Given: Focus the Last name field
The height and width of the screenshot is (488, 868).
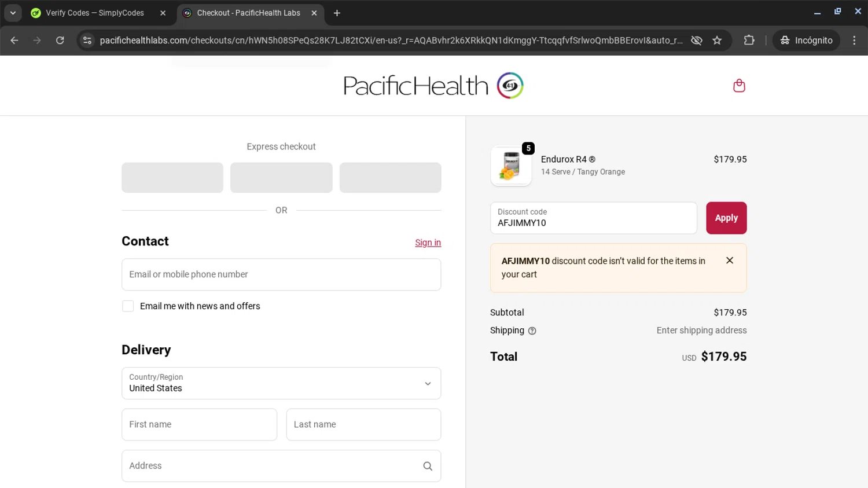Looking at the screenshot, I should click(363, 424).
